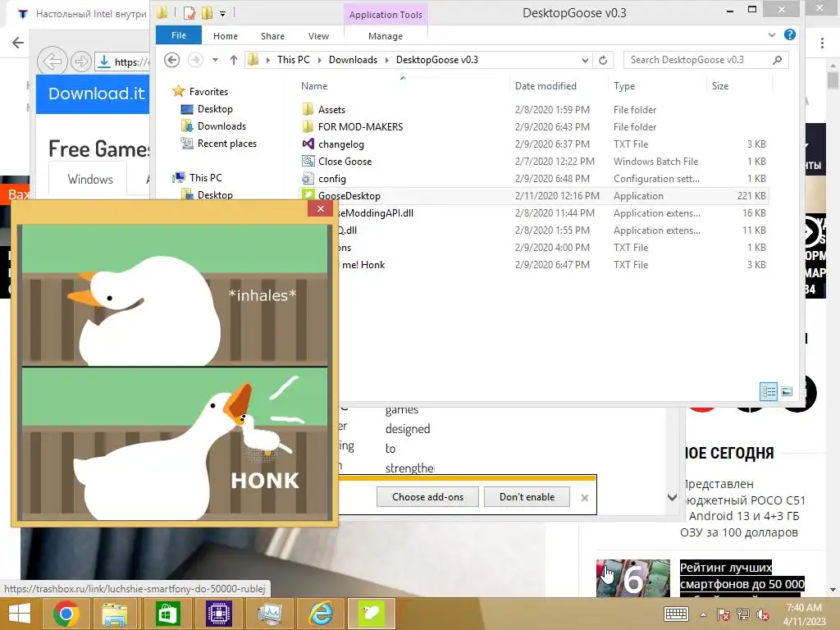The width and height of the screenshot is (840, 630).
Task: Select the changelog file icon
Action: pos(308,144)
